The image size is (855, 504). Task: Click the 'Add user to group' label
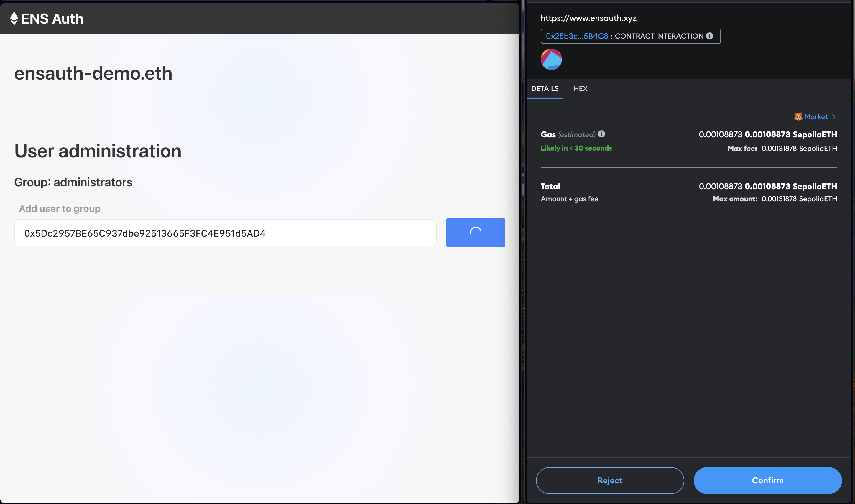point(60,209)
